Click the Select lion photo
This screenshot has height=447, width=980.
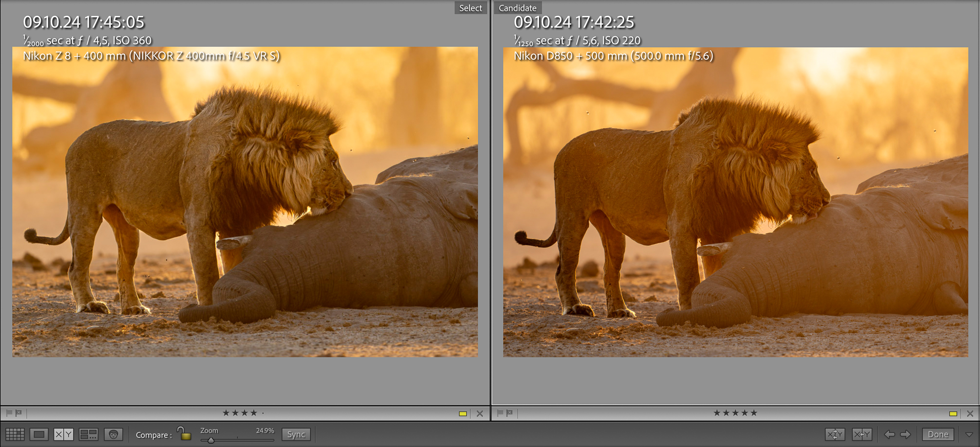point(245,202)
